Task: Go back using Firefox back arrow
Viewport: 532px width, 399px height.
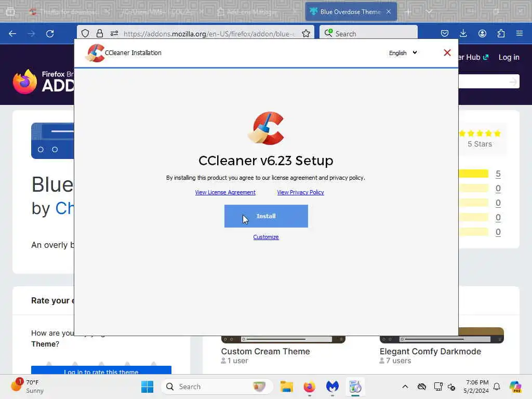Action: 12,34
